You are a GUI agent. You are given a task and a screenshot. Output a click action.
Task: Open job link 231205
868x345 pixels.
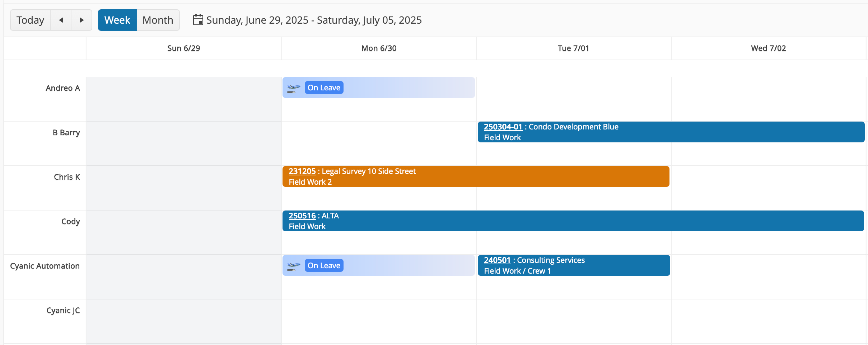302,171
